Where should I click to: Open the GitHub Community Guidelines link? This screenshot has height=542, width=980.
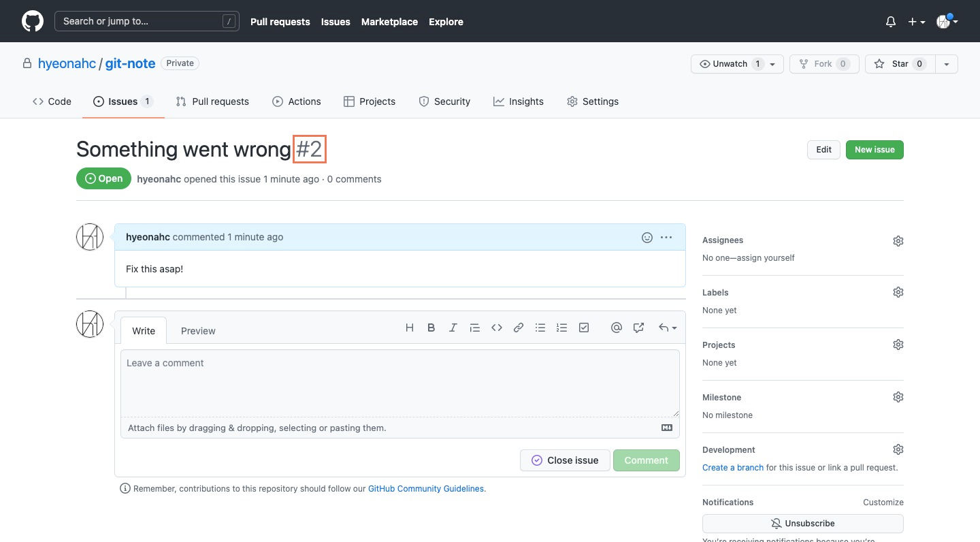point(426,489)
